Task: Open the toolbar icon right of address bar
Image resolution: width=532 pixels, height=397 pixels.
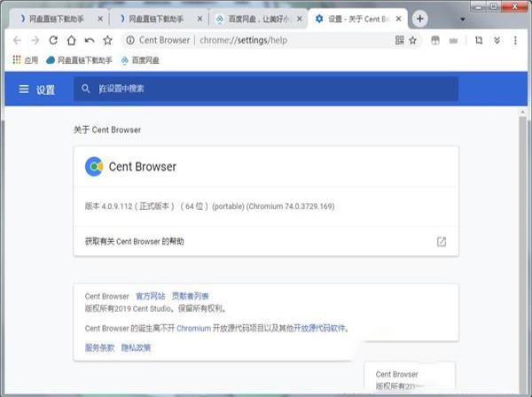Action: click(435, 41)
